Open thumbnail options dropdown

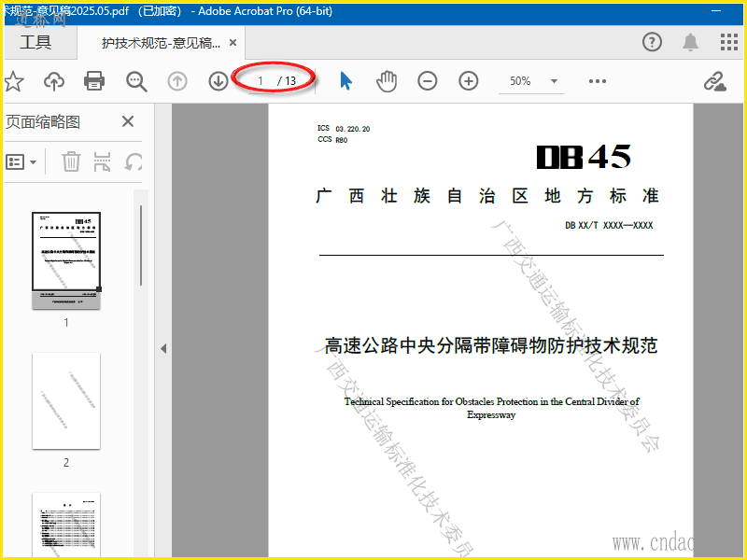click(x=21, y=161)
